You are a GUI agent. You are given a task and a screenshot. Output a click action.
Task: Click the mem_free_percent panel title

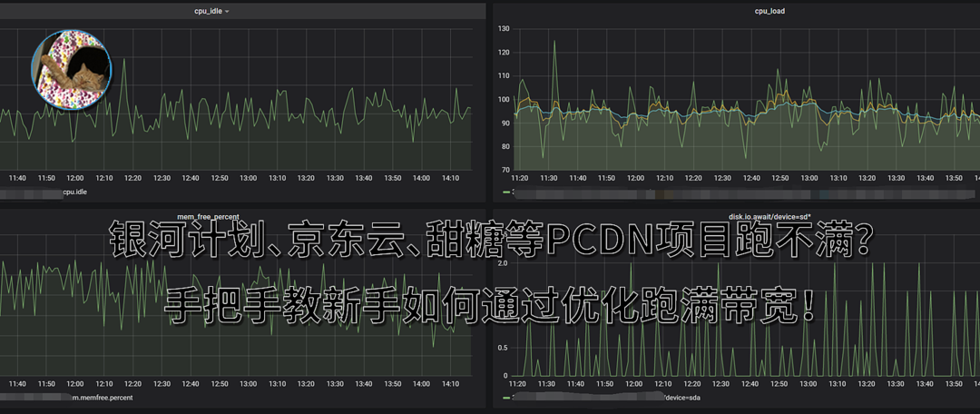coord(208,217)
